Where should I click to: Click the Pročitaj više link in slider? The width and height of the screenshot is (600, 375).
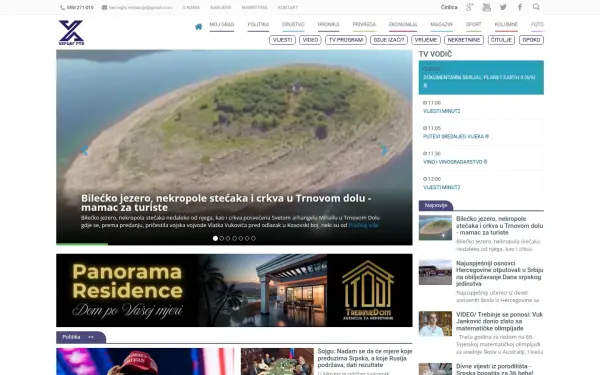point(363,225)
